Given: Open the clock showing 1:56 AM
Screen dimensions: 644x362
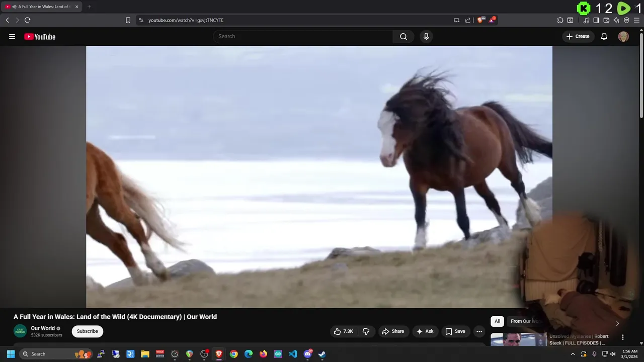Looking at the screenshot, I should click(630, 354).
